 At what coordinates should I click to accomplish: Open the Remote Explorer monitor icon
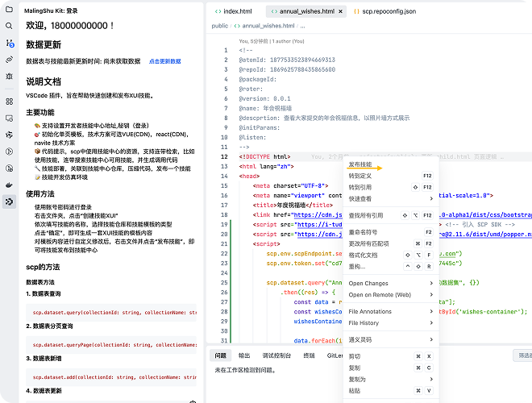click(x=9, y=118)
